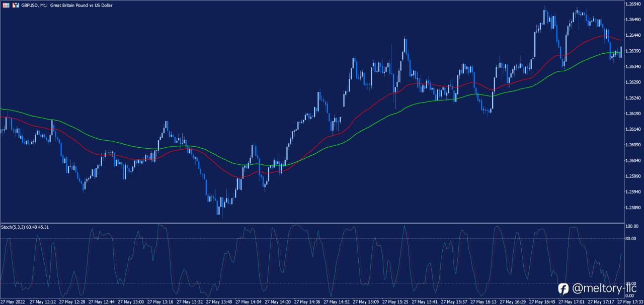Click the red candlestick table icon
This screenshot has width=644, height=305.
(x=6, y=5)
